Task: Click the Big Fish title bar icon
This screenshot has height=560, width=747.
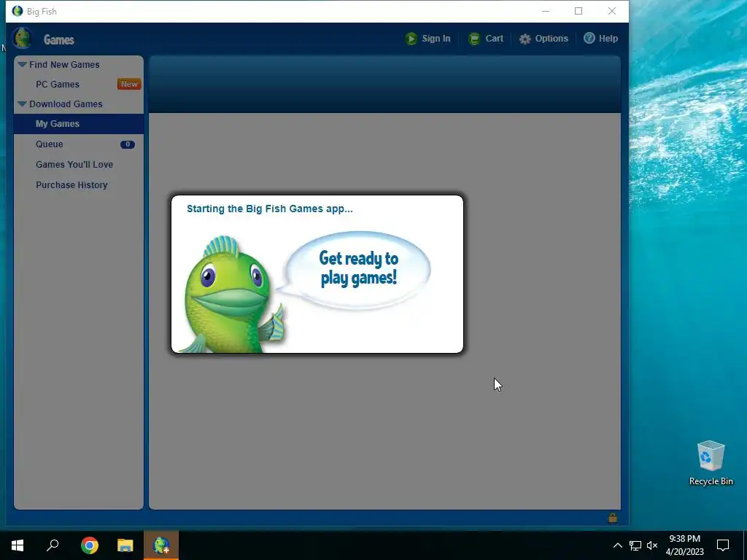Action: (x=18, y=11)
